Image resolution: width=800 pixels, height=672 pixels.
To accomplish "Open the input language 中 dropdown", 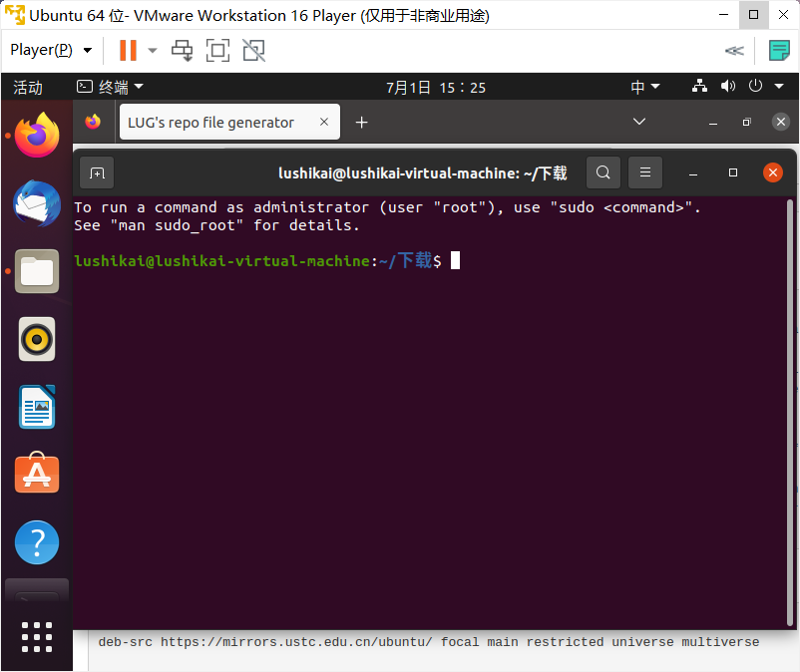I will pos(644,87).
